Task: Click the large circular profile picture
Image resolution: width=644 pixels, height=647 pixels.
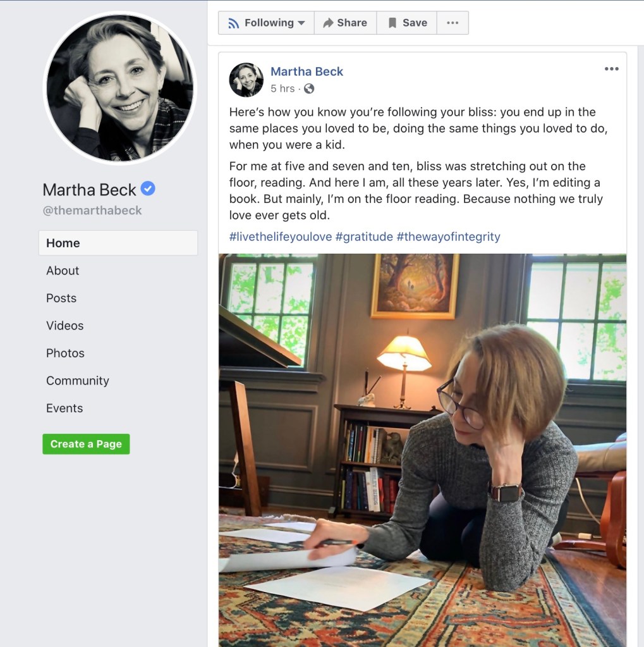Action: pos(120,87)
